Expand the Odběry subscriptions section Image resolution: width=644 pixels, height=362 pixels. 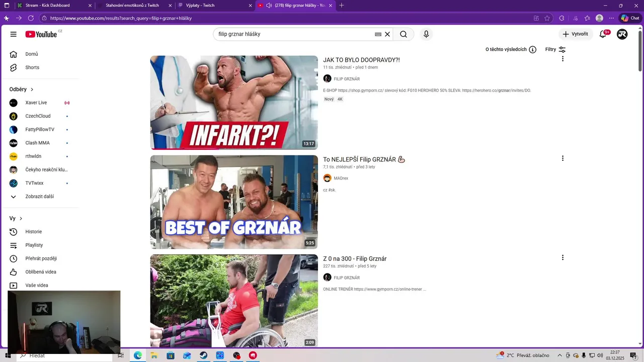click(22, 89)
